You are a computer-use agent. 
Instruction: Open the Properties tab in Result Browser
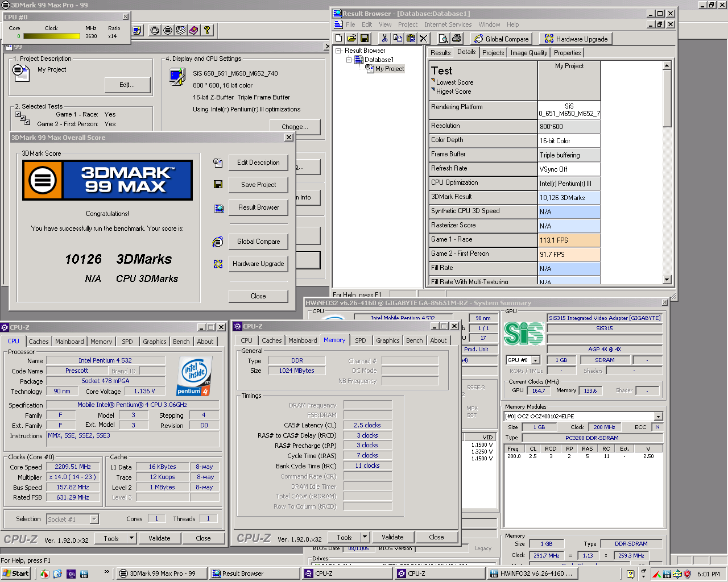tap(568, 53)
